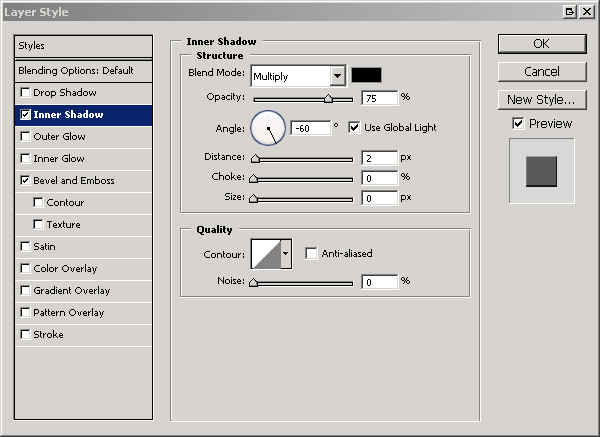The height and width of the screenshot is (437, 600).
Task: Close the Layer Style dialog
Action: pos(586,10)
